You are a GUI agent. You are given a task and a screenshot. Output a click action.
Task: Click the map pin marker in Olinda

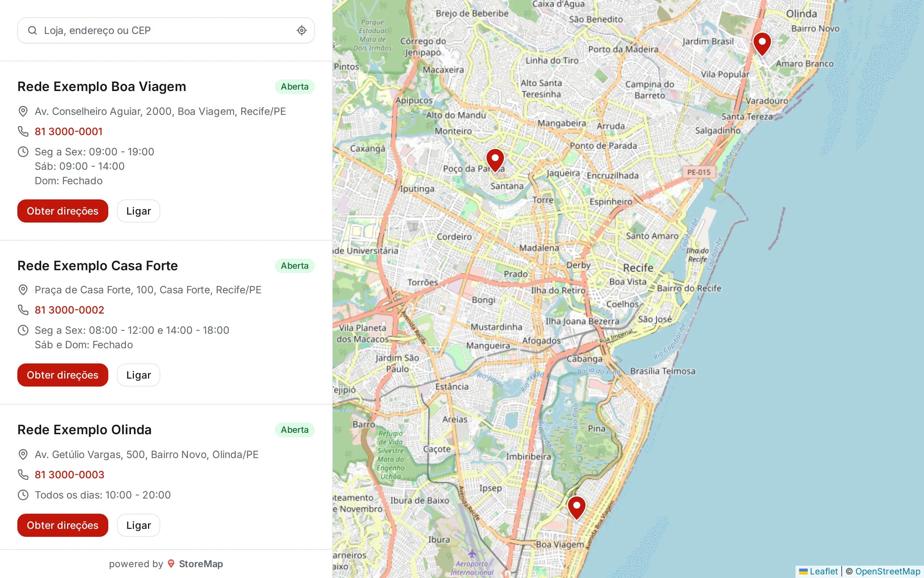[762, 44]
